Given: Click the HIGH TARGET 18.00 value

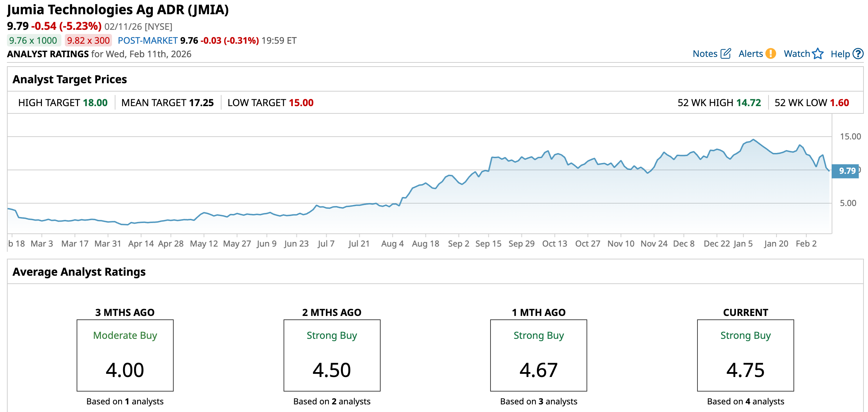Looking at the screenshot, I should point(95,103).
